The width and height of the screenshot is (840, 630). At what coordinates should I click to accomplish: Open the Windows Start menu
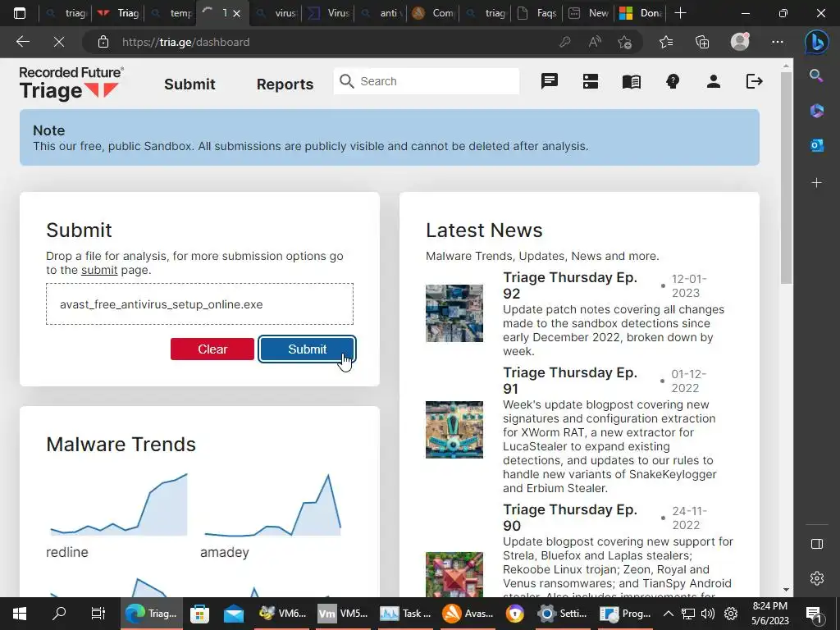(20, 614)
